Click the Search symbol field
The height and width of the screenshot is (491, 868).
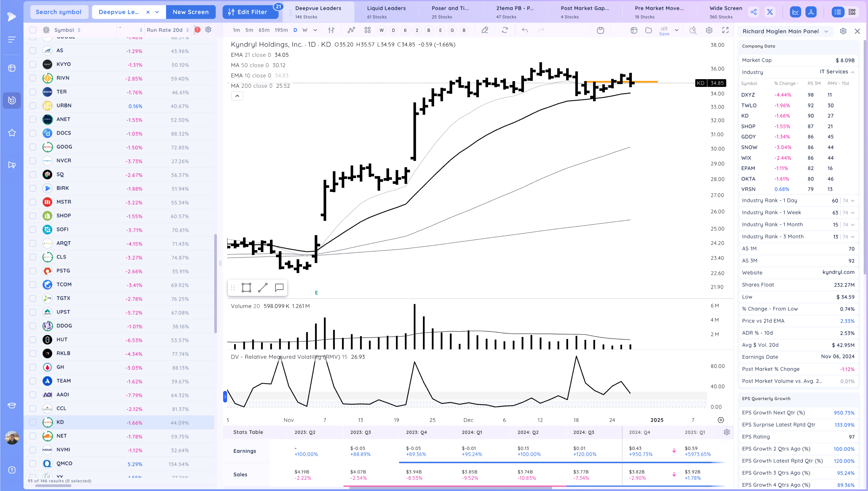59,12
